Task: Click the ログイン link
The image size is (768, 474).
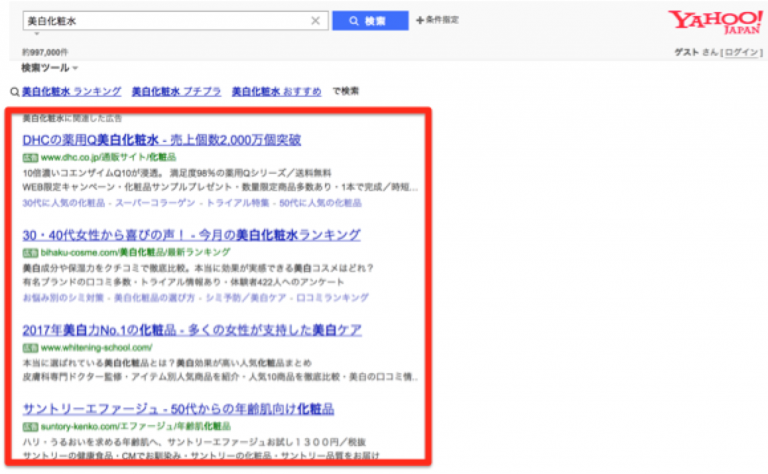Action: pyautogui.click(x=742, y=52)
